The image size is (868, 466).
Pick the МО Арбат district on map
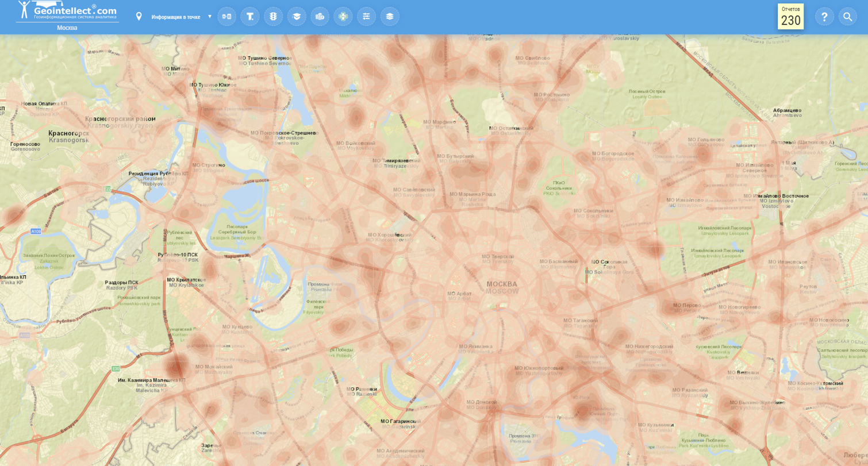click(x=459, y=294)
